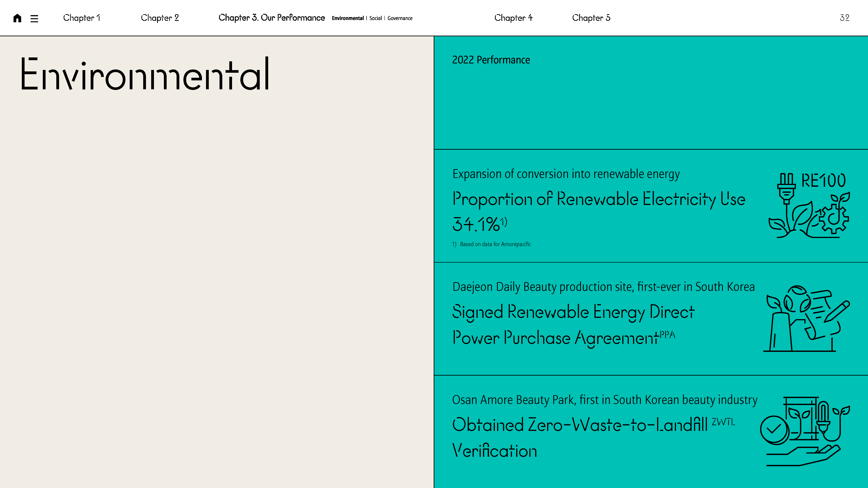Jump to Governance sub-section link
Image resolution: width=868 pixels, height=488 pixels.
(x=400, y=18)
